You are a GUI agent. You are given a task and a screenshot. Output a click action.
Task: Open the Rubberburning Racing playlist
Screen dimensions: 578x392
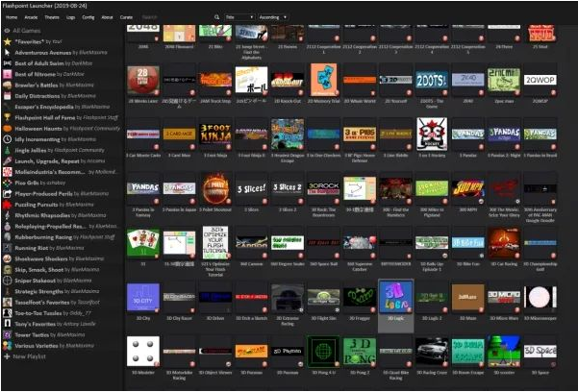62,237
